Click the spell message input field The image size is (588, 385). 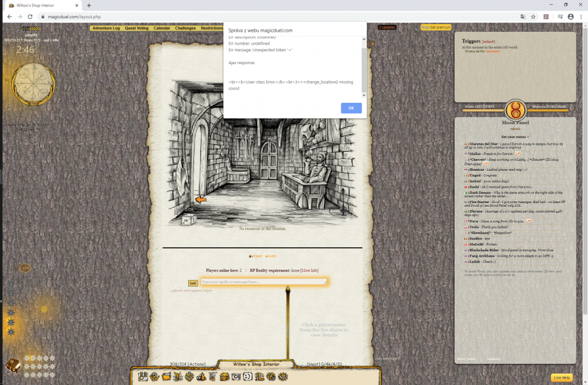point(263,281)
